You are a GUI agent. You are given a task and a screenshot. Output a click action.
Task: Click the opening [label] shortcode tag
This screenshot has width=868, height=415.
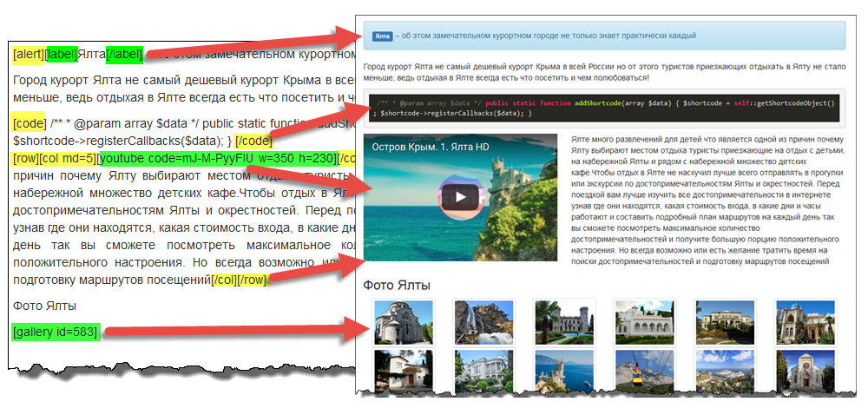point(62,54)
